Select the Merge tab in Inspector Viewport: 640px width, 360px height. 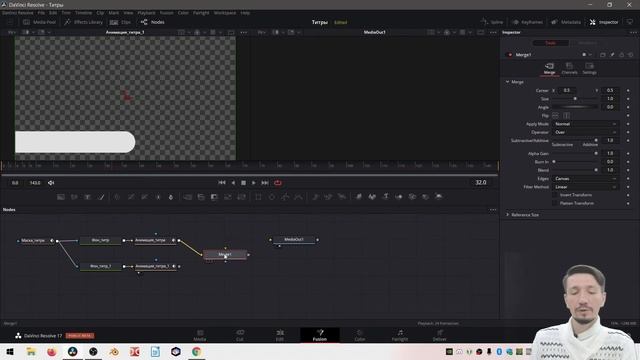point(549,69)
